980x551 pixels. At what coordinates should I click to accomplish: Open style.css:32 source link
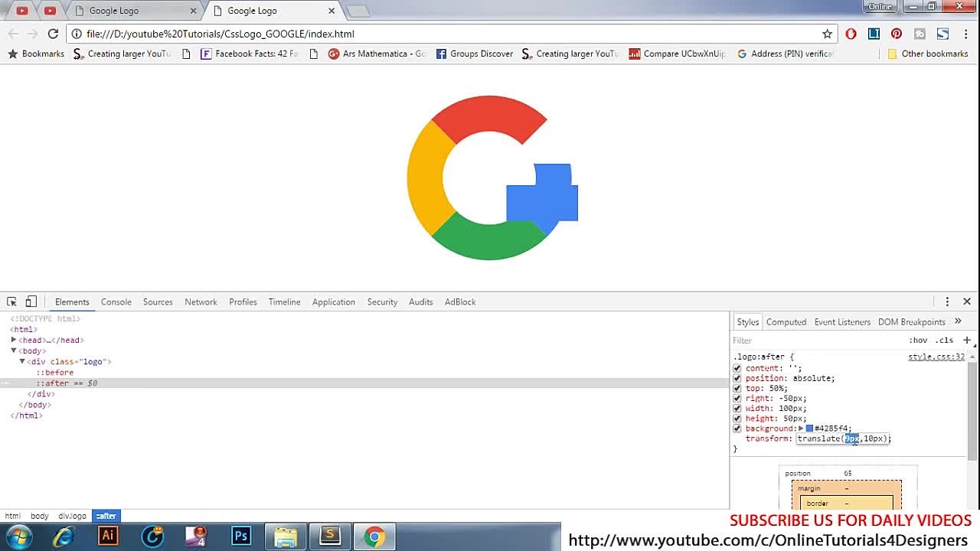(936, 357)
